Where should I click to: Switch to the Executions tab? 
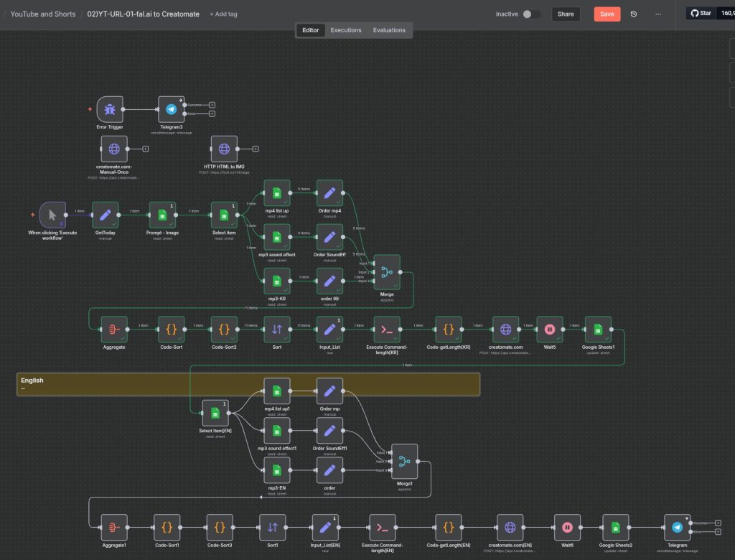tap(345, 30)
